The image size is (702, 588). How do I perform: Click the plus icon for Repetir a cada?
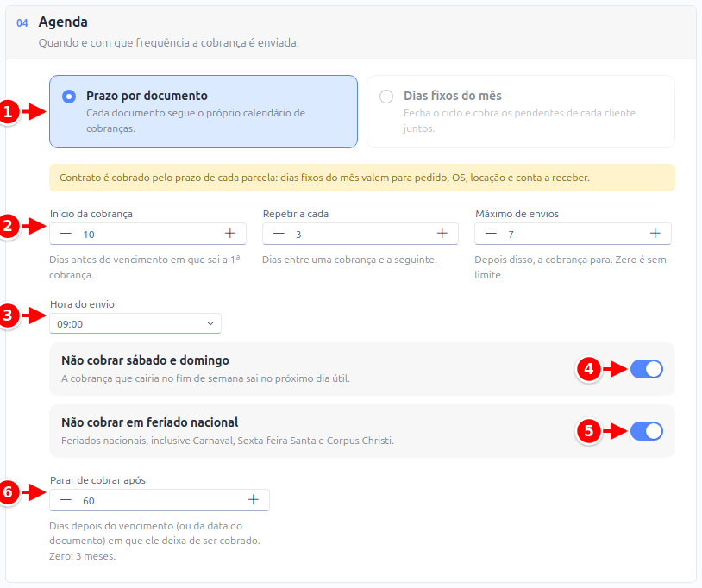(442, 234)
